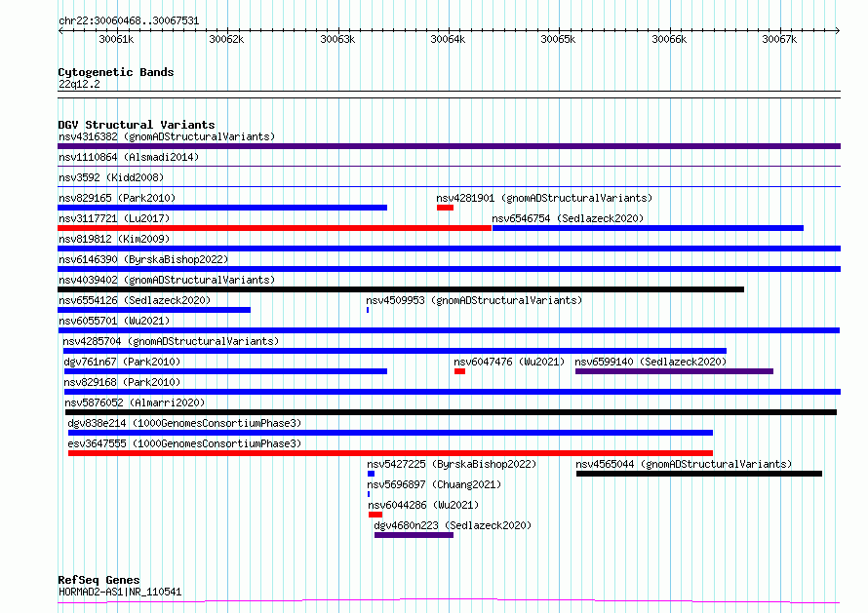Image resolution: width=868 pixels, height=613 pixels.
Task: Click the chr22:30060468..30067531 coordinate label
Action: (x=129, y=21)
